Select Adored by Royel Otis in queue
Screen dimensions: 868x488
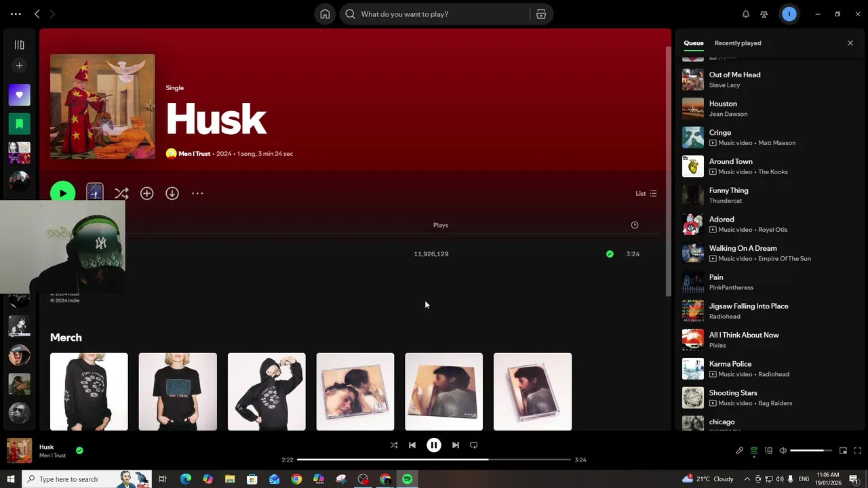coord(770,224)
